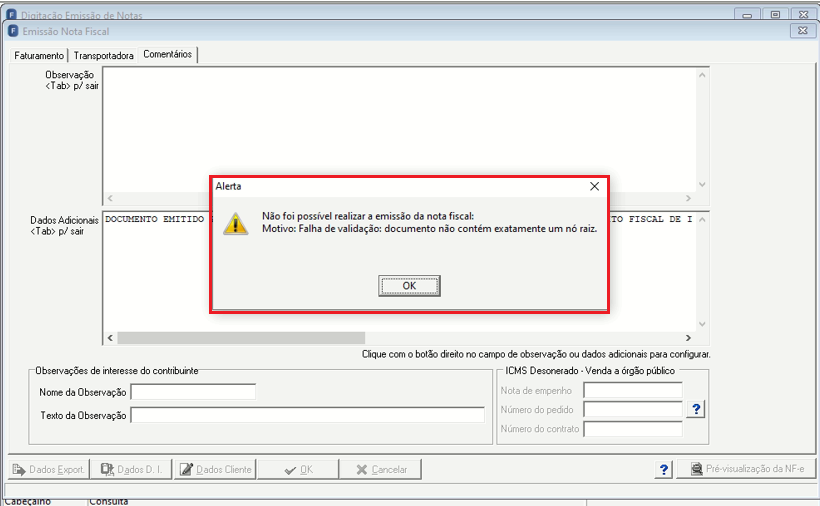The width and height of the screenshot is (820, 506).
Task: Click Dados Adicionais horizontal scroll right arrow
Action: pos(688,338)
